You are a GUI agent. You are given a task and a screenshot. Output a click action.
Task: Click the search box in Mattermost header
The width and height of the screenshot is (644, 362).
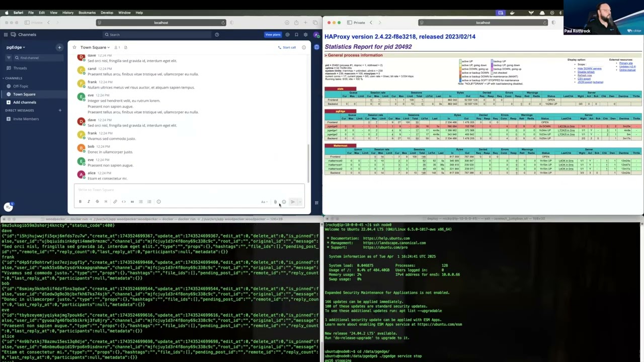[x=156, y=35]
